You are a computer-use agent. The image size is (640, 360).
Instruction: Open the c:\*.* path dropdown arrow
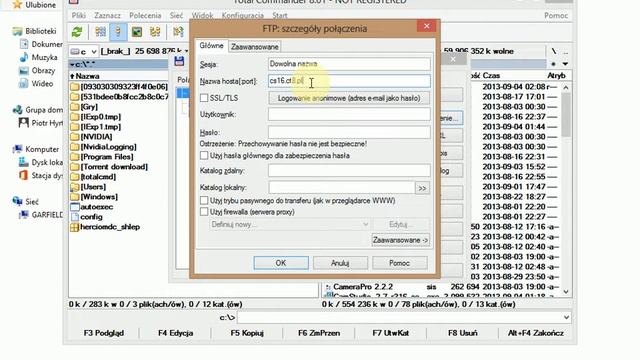click(72, 64)
